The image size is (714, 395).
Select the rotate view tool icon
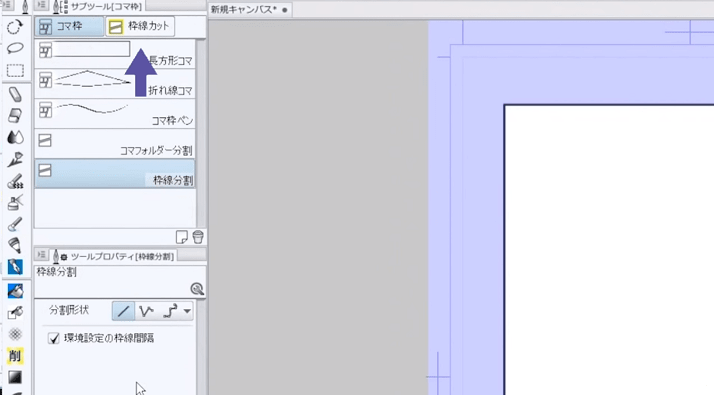coord(15,27)
